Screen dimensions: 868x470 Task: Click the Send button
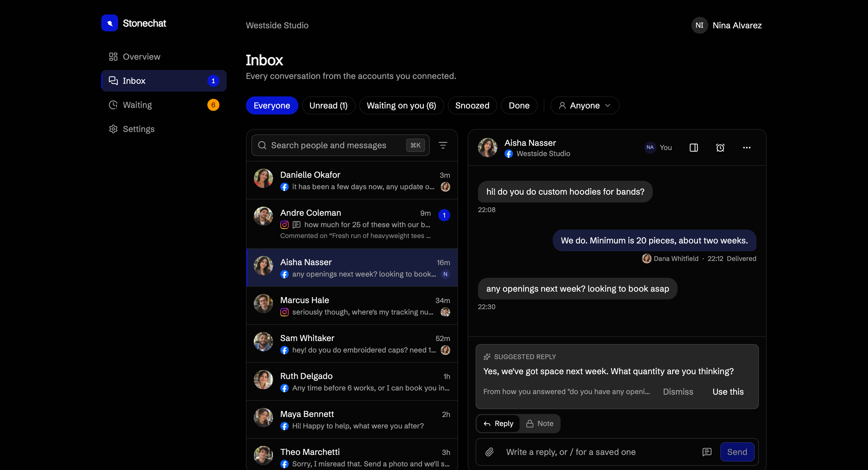[737, 452]
